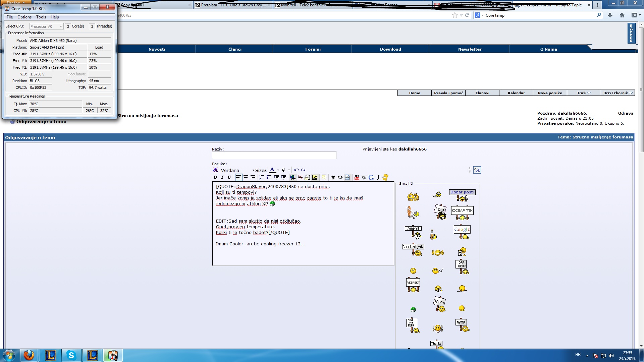Expand the text color dropdown arrow

[x=278, y=170]
